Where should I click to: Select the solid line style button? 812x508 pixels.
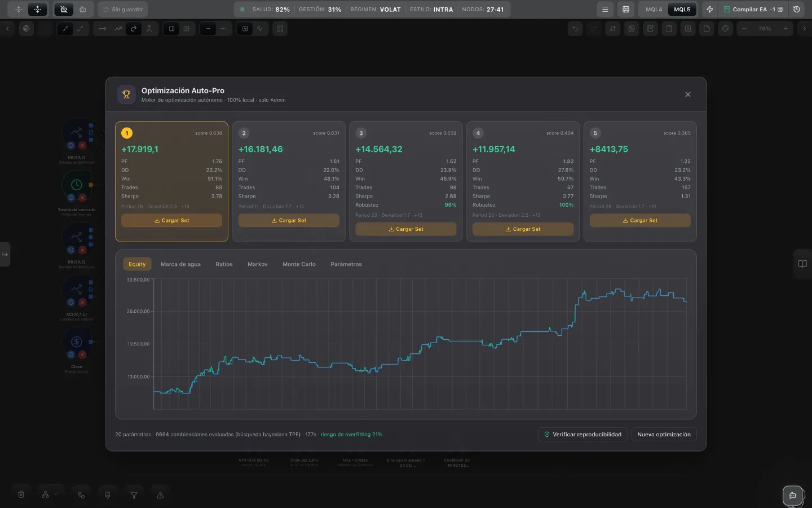(208, 29)
